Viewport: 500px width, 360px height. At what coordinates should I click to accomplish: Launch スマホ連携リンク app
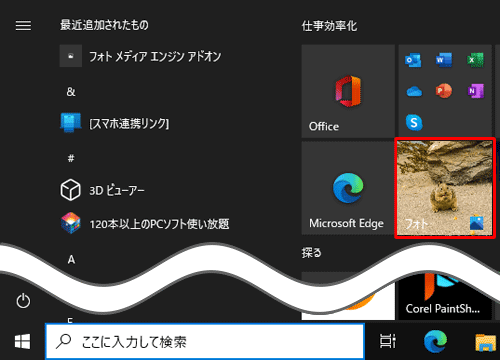[x=114, y=123]
